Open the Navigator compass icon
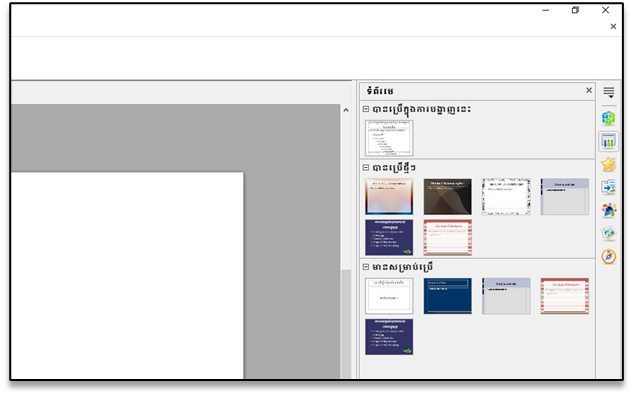 (x=608, y=256)
